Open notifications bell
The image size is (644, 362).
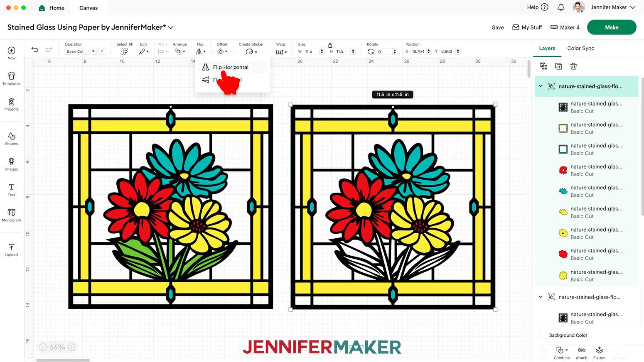[x=561, y=7]
